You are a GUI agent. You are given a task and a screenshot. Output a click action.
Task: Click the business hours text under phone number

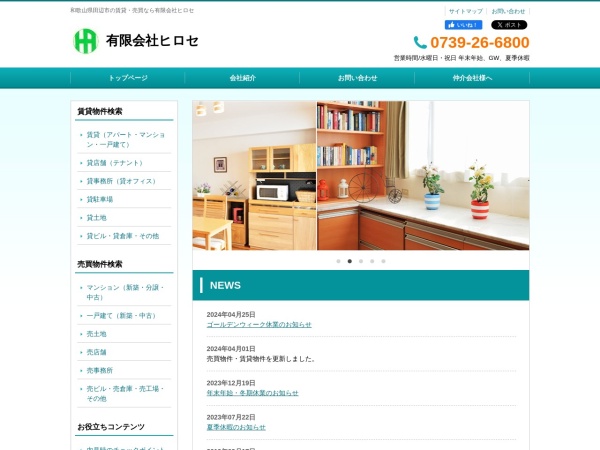[x=461, y=58]
